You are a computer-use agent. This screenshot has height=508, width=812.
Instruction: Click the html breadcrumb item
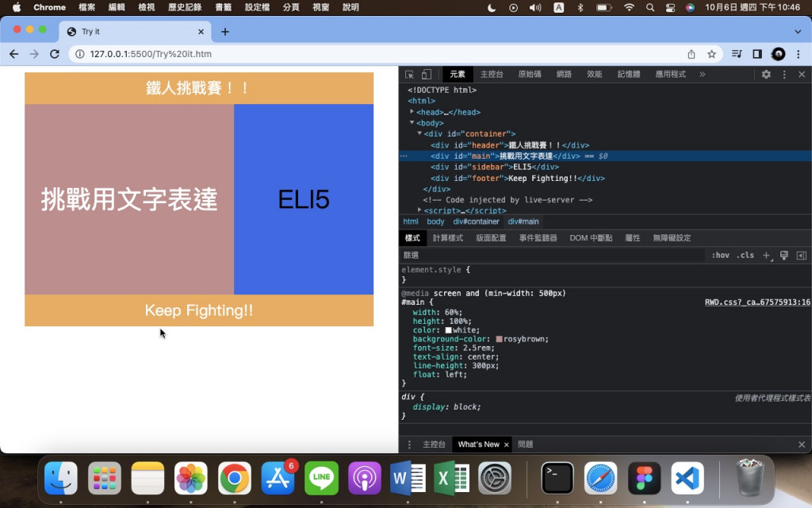pos(411,221)
